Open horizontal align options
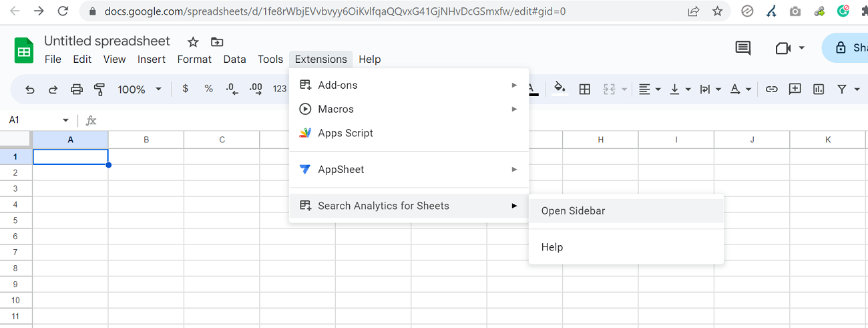The width and height of the screenshot is (868, 328). click(x=649, y=89)
